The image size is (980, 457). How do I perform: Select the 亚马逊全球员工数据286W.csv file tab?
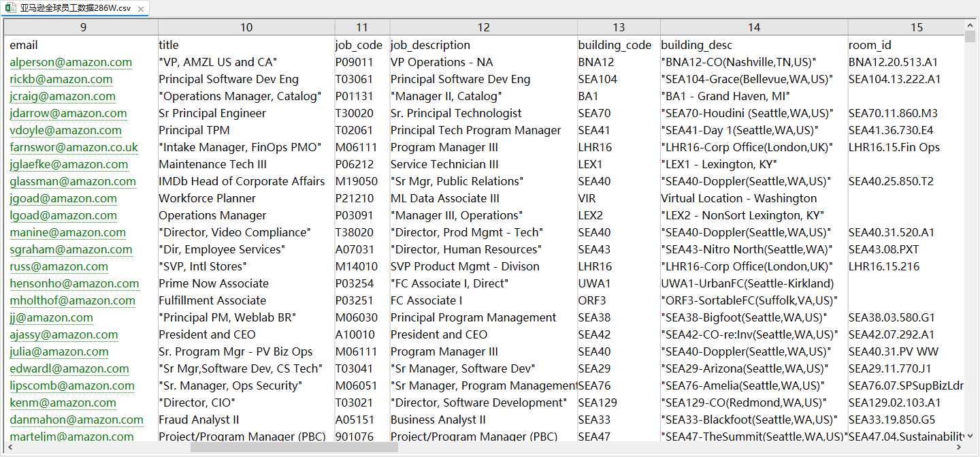pos(75,8)
